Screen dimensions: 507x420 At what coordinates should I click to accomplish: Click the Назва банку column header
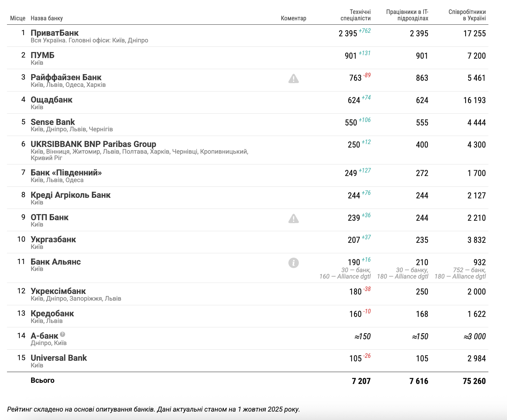[47, 18]
